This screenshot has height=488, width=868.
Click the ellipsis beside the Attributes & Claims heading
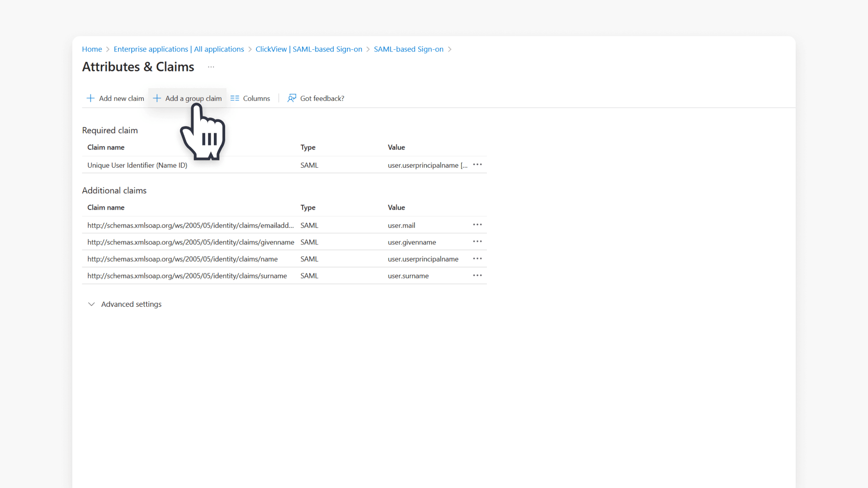[211, 67]
